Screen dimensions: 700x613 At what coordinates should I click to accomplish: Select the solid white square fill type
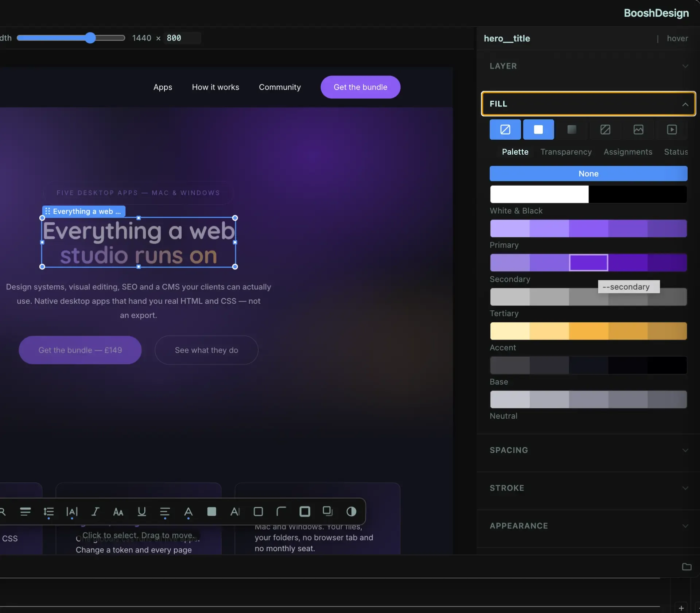tap(538, 129)
